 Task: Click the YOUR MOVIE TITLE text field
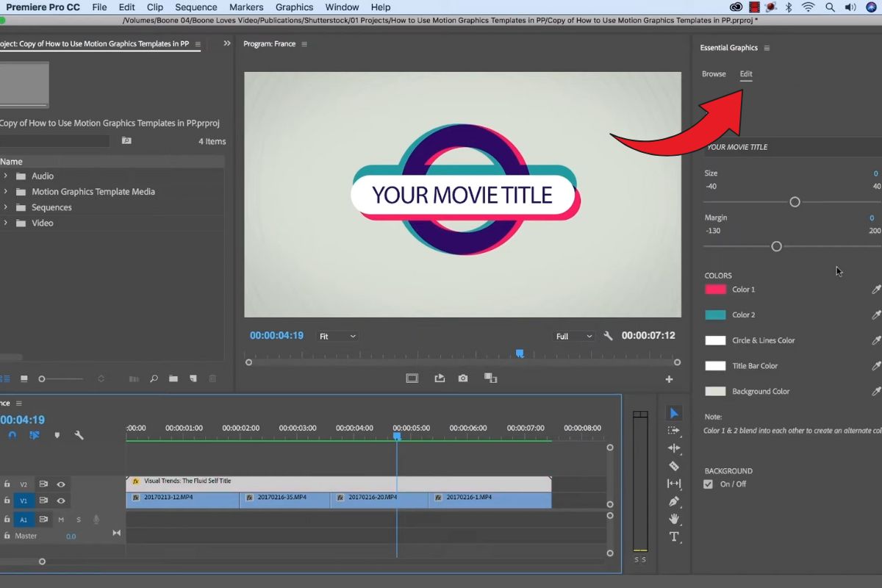(792, 147)
